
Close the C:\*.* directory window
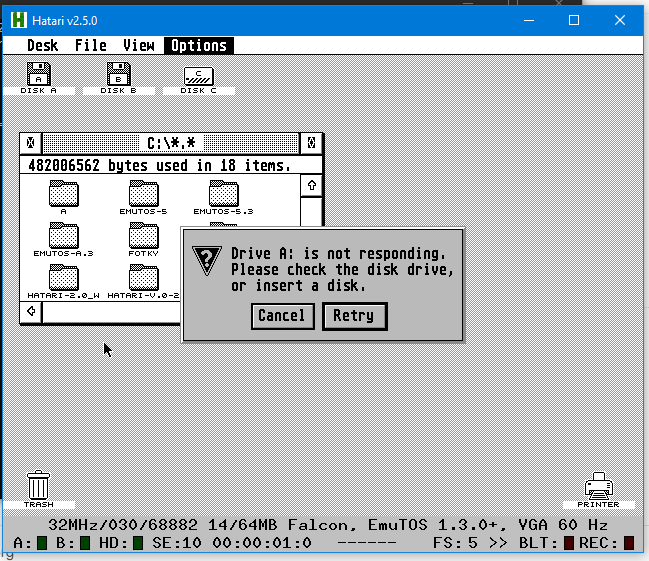point(31,143)
